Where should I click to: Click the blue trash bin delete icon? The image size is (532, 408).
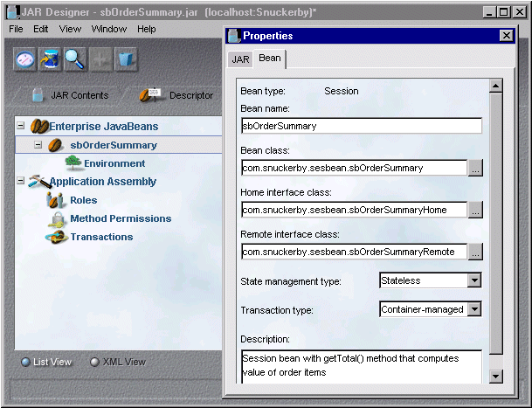(126, 59)
